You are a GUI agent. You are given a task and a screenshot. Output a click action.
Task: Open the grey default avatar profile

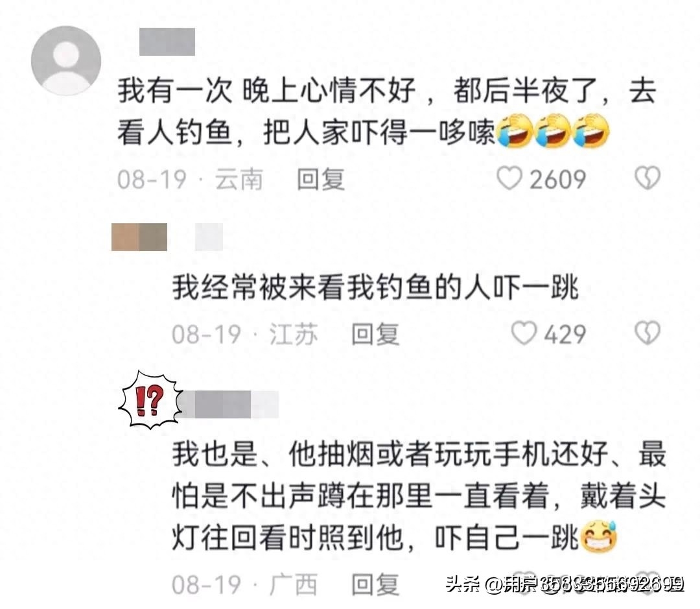tap(66, 61)
